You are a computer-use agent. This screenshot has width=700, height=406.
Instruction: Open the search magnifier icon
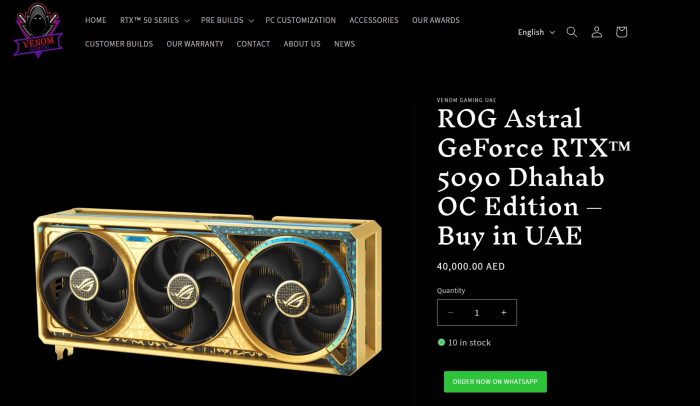coord(572,32)
